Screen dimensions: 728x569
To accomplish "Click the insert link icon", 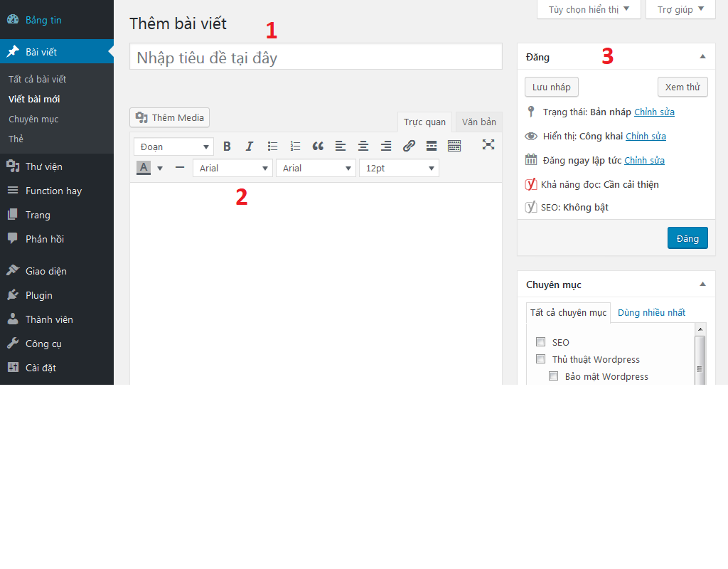I will pyautogui.click(x=409, y=147).
